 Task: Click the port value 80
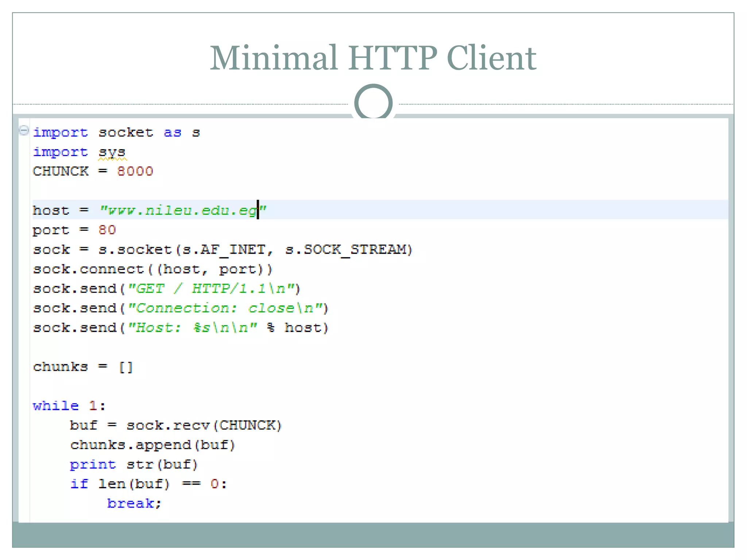pos(107,230)
